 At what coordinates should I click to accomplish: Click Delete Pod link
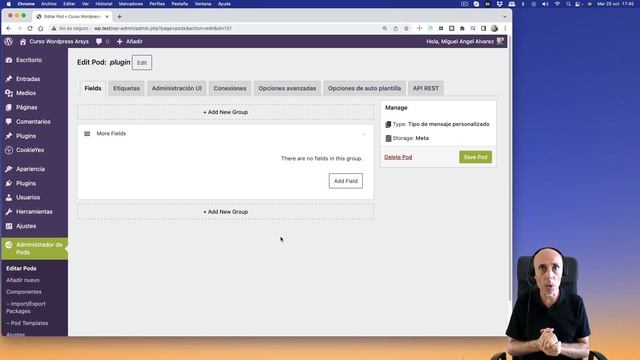click(398, 157)
